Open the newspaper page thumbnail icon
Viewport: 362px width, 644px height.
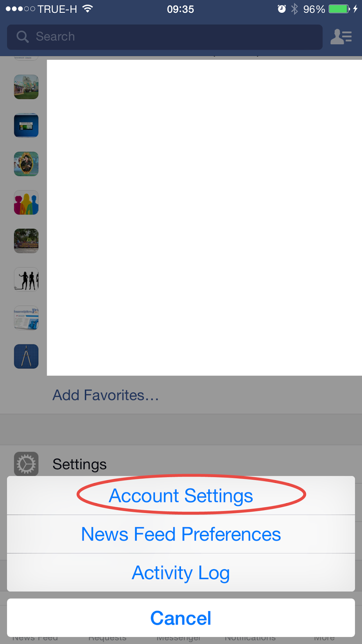(x=26, y=318)
